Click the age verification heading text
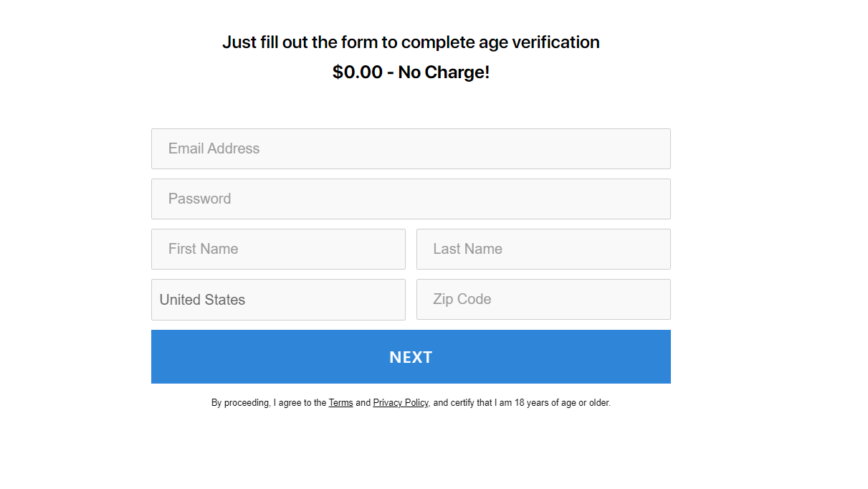 [x=411, y=42]
